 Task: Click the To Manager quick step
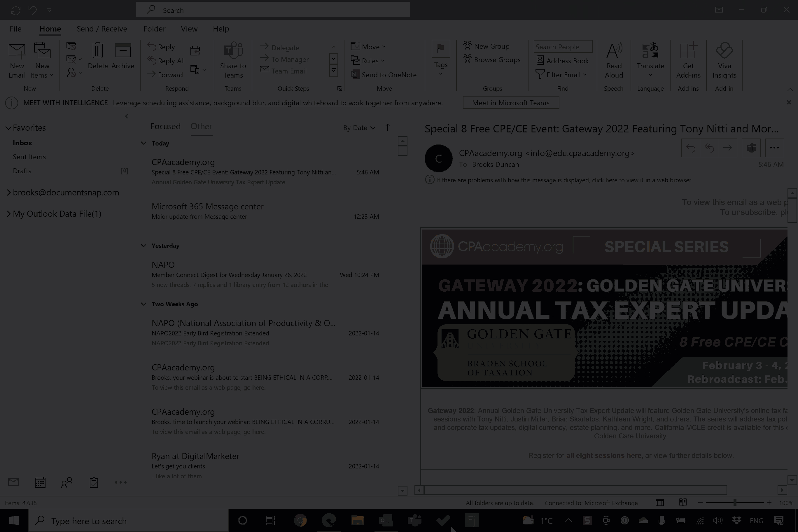pos(284,59)
